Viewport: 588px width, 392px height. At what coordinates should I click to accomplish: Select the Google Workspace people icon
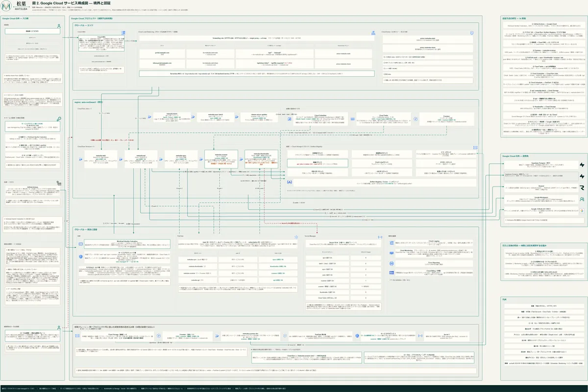[x=582, y=199]
